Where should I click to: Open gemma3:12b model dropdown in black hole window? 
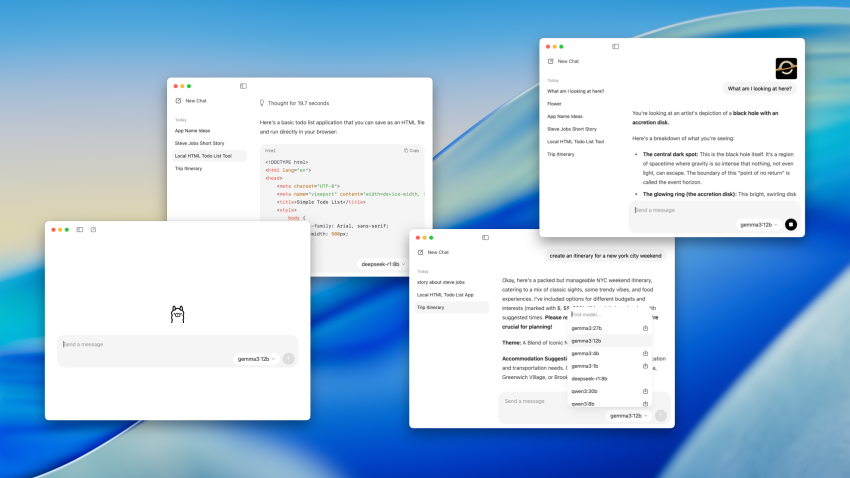(758, 225)
